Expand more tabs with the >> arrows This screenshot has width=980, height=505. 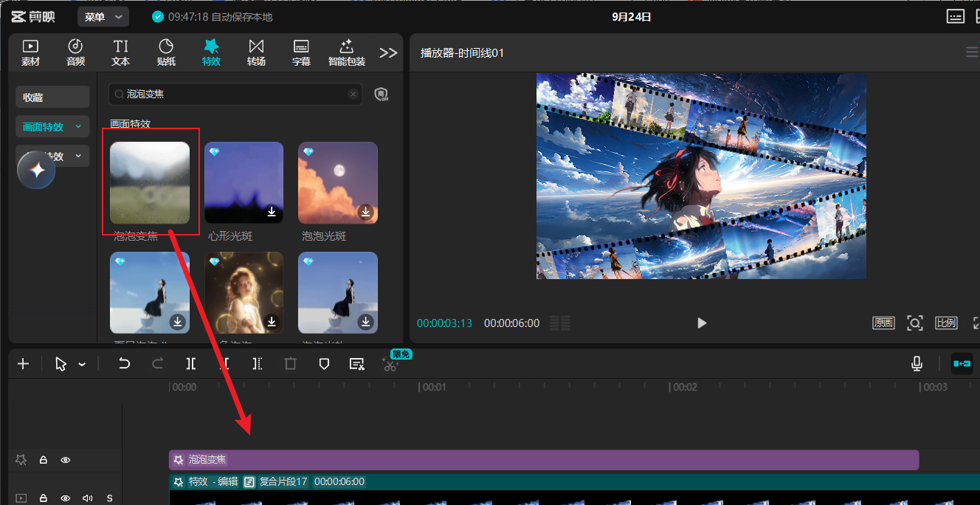click(x=388, y=52)
